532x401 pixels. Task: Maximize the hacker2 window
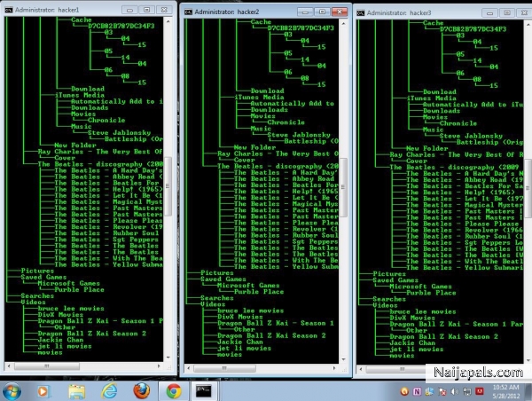tap(322, 12)
